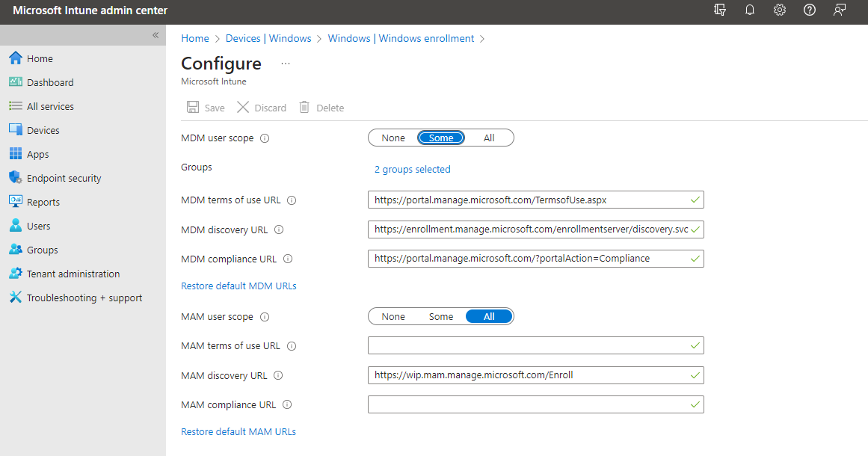Click the MDM discovery URL field
868x456 pixels.
pos(535,229)
